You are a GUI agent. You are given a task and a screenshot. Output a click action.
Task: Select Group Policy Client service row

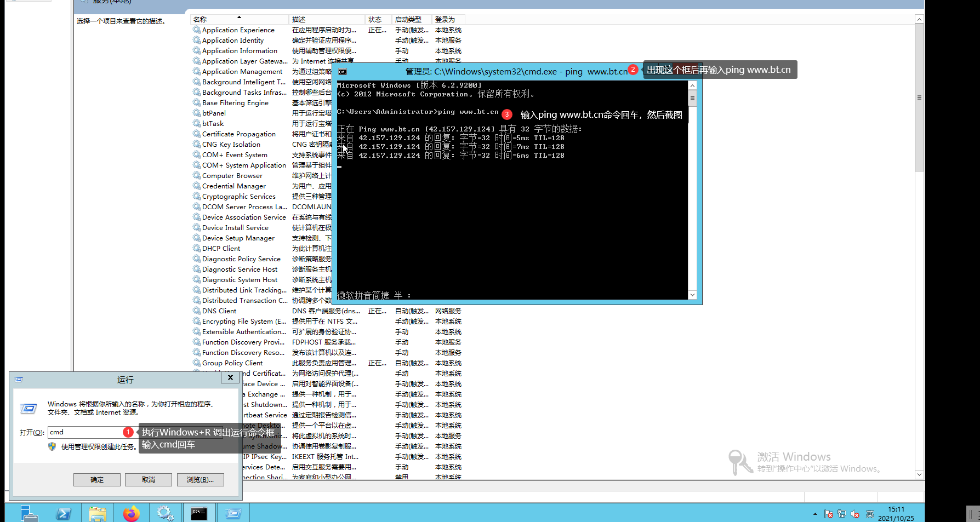(x=328, y=363)
